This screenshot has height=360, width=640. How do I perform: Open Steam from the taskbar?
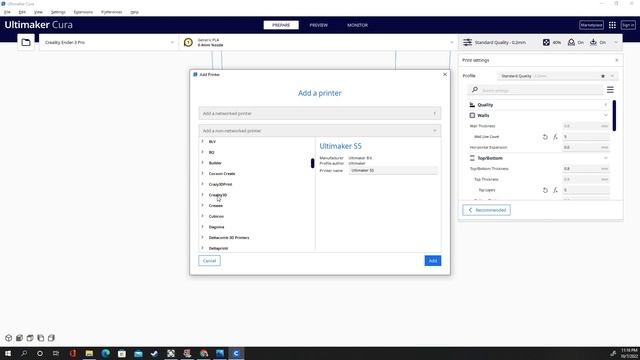click(154, 353)
